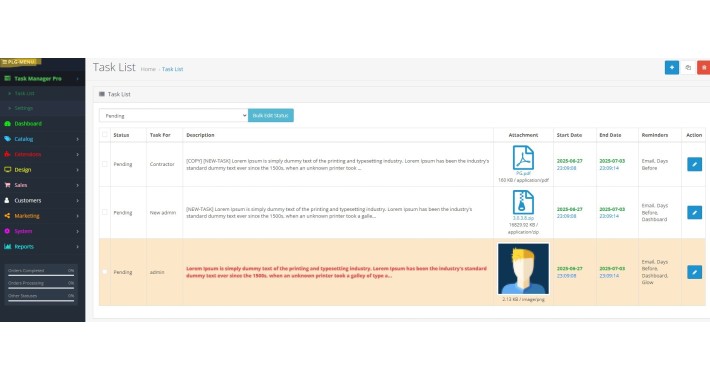Sort by the Status column header
The width and height of the screenshot is (710, 380).
[x=121, y=135]
